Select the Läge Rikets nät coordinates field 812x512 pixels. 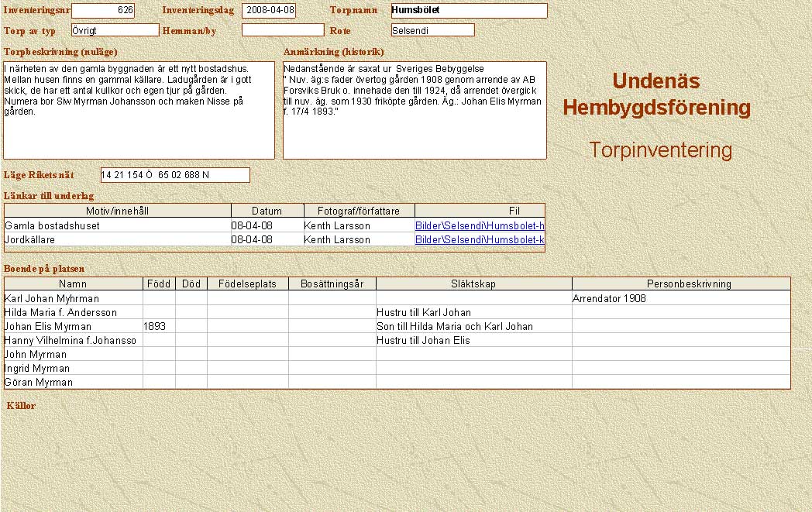[175, 175]
